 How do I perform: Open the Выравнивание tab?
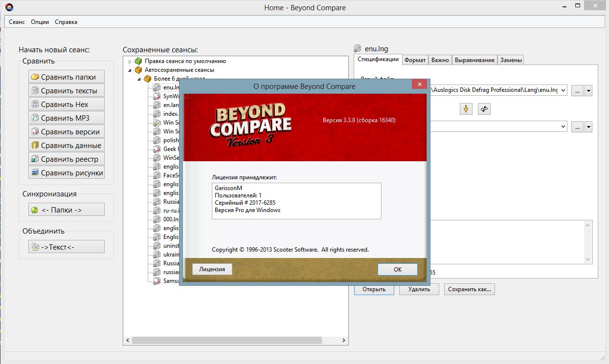pos(474,60)
